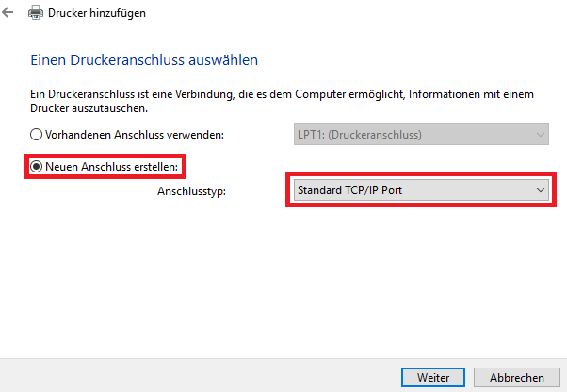This screenshot has width=567, height=392.
Task: Click the heading 'Einen Druckeranschluss auswählen'
Action: point(144,60)
